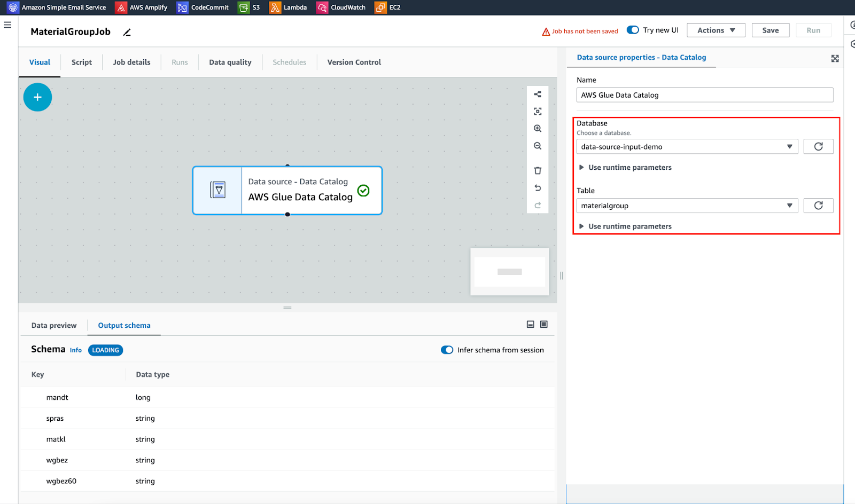Screen dimensions: 855x504
Task: Click the Data type column header
Action: coord(153,375)
